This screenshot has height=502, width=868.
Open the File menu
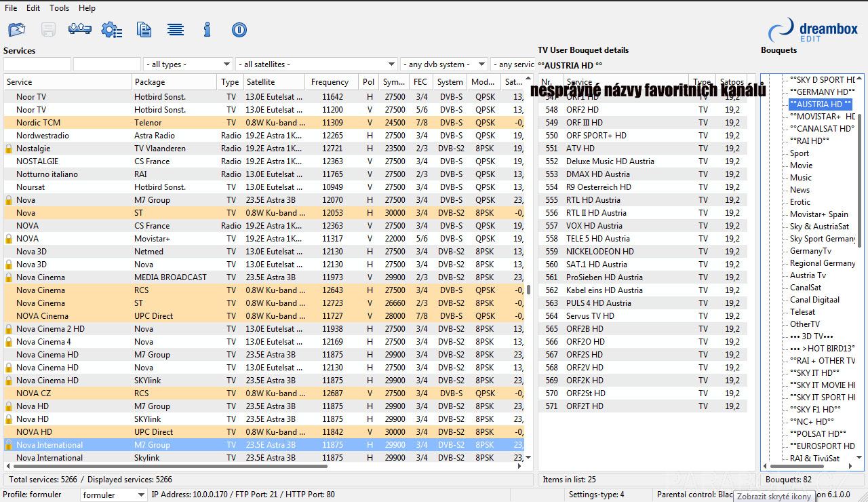(x=11, y=8)
